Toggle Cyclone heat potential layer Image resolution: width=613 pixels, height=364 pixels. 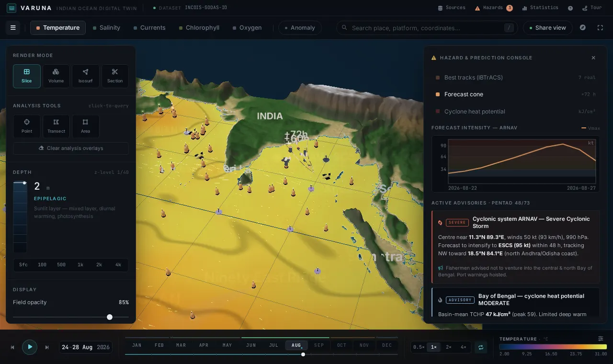[515, 112]
